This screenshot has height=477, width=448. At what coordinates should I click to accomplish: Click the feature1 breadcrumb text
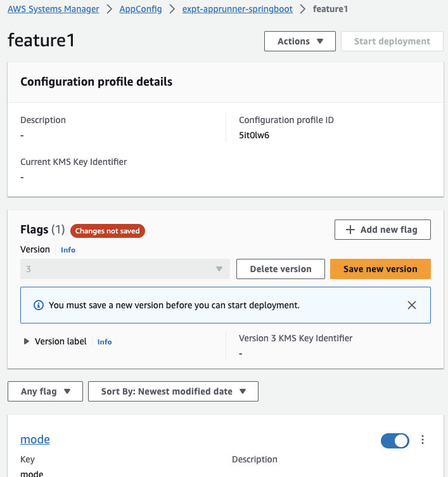point(330,9)
